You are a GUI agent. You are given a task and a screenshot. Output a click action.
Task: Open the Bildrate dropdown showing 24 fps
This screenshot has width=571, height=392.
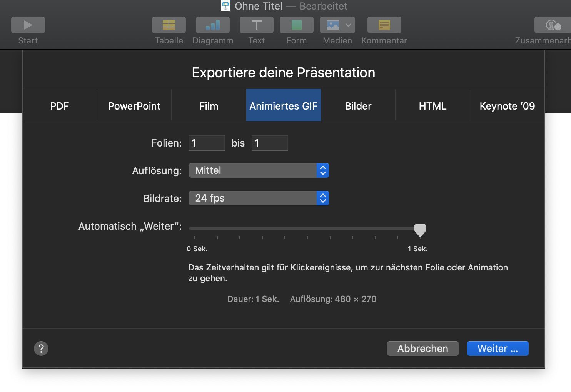[259, 198]
